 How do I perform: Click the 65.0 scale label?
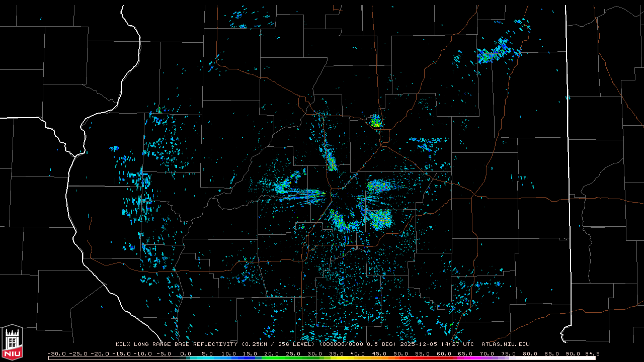click(x=466, y=353)
